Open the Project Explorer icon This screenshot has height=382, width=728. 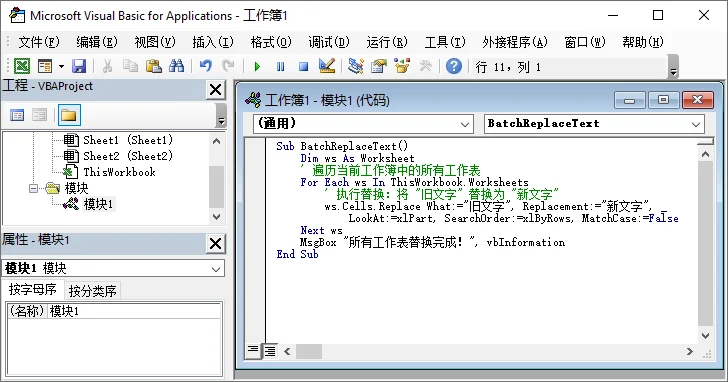(x=356, y=66)
